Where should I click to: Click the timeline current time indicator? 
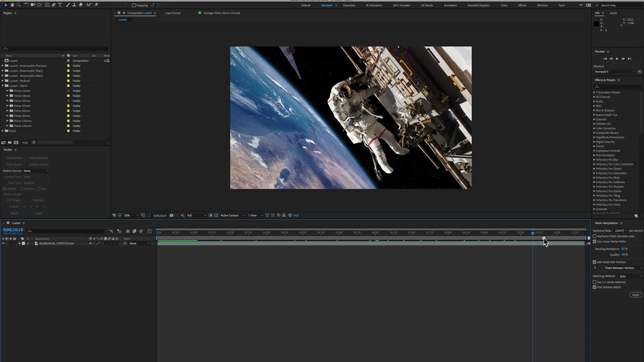(533, 233)
